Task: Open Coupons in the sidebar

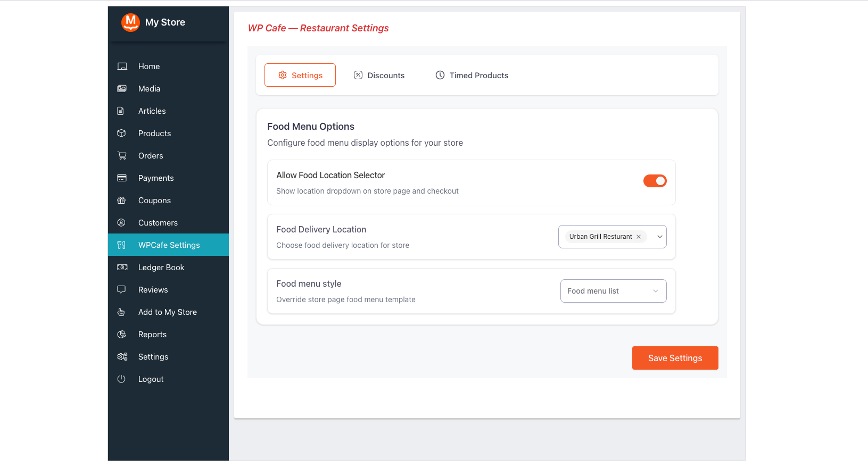Action: pyautogui.click(x=168, y=201)
